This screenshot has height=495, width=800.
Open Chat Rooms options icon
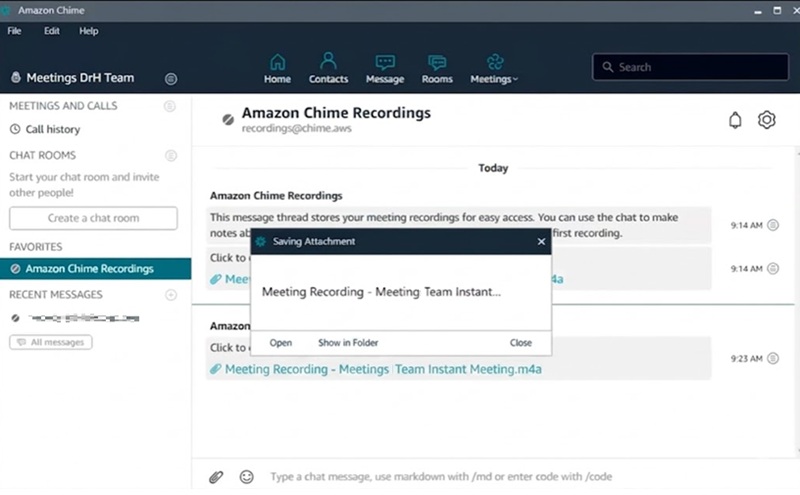(171, 156)
